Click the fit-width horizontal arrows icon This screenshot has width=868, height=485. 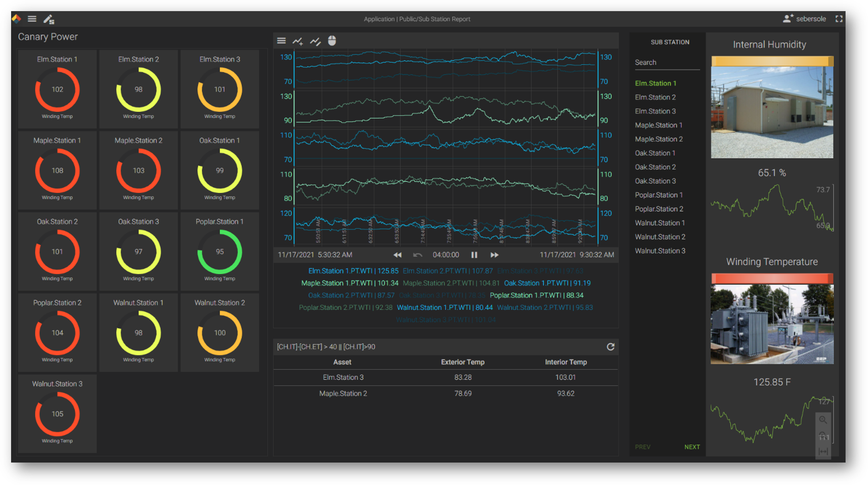(823, 451)
